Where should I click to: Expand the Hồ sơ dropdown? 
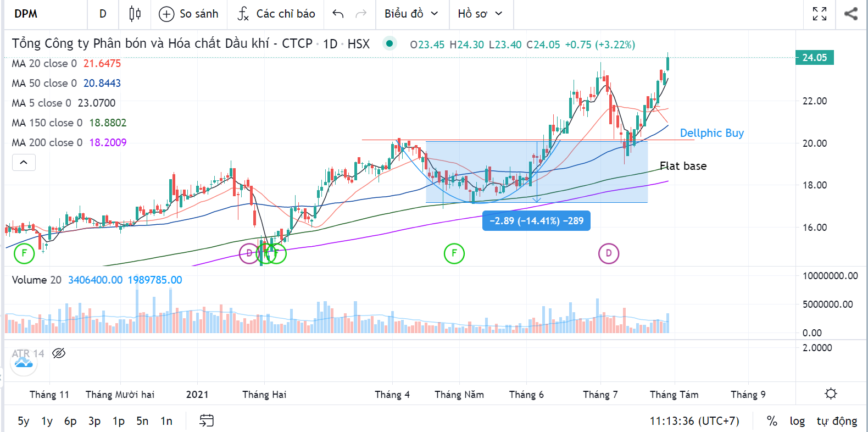click(480, 14)
